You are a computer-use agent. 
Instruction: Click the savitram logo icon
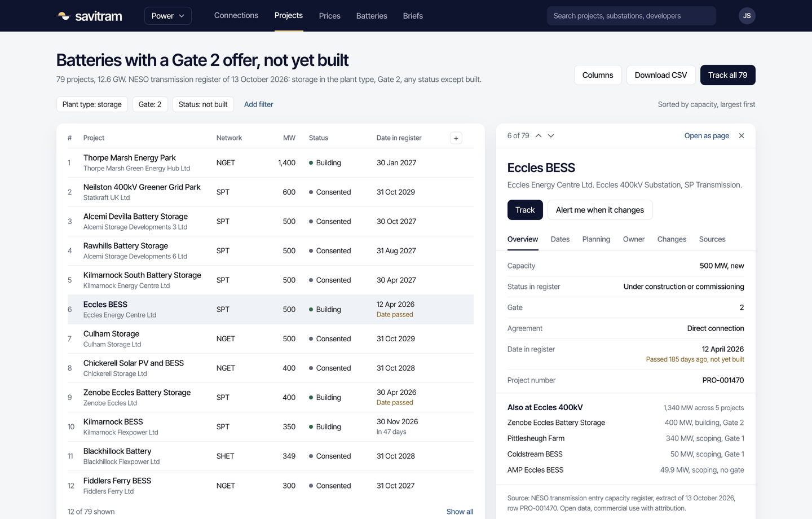[63, 16]
